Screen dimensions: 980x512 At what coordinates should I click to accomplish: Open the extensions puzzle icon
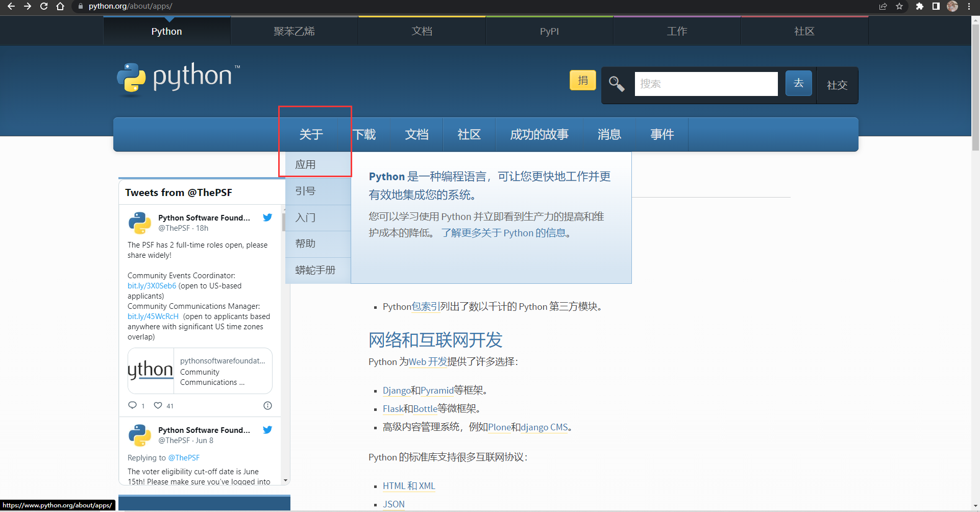[x=920, y=6]
